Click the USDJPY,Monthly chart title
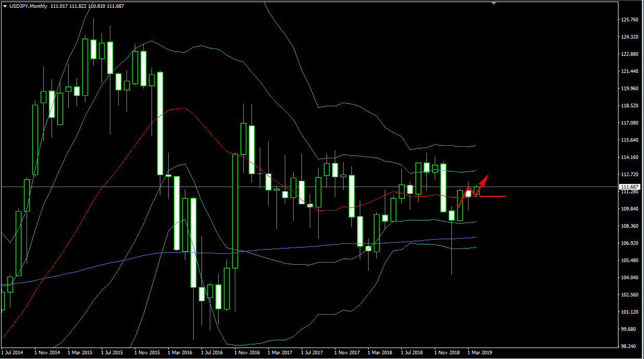Image resolution: width=644 pixels, height=359 pixels. point(28,6)
